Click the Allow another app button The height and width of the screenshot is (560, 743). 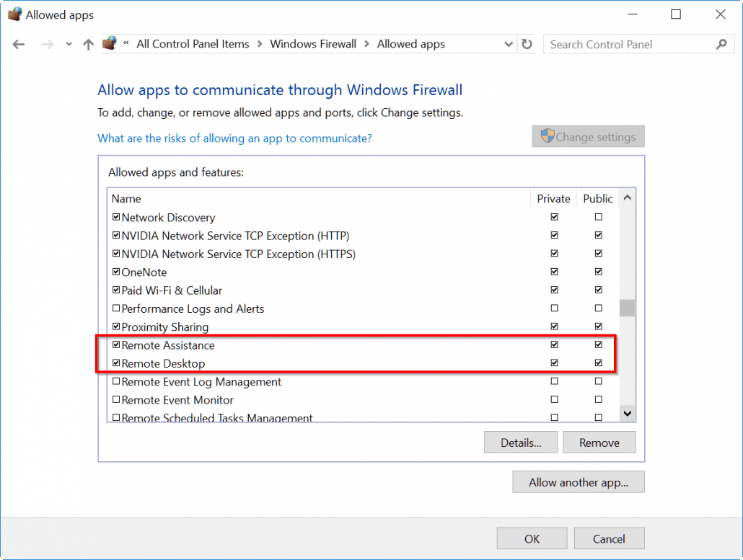tap(578, 481)
